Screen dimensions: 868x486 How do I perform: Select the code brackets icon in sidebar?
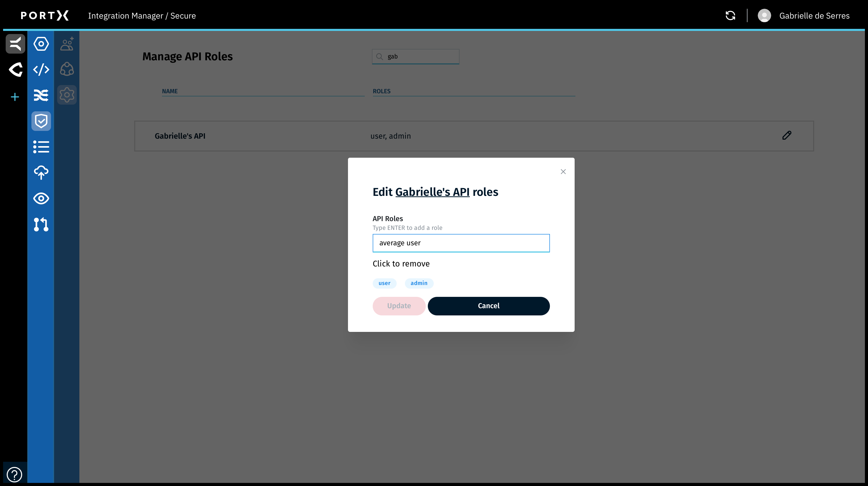41,69
